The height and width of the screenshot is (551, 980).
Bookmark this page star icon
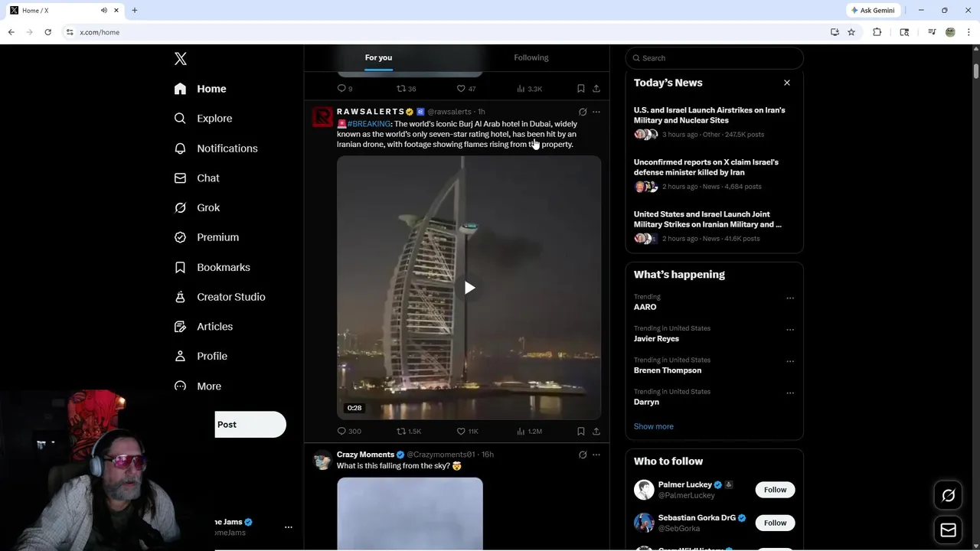point(851,32)
